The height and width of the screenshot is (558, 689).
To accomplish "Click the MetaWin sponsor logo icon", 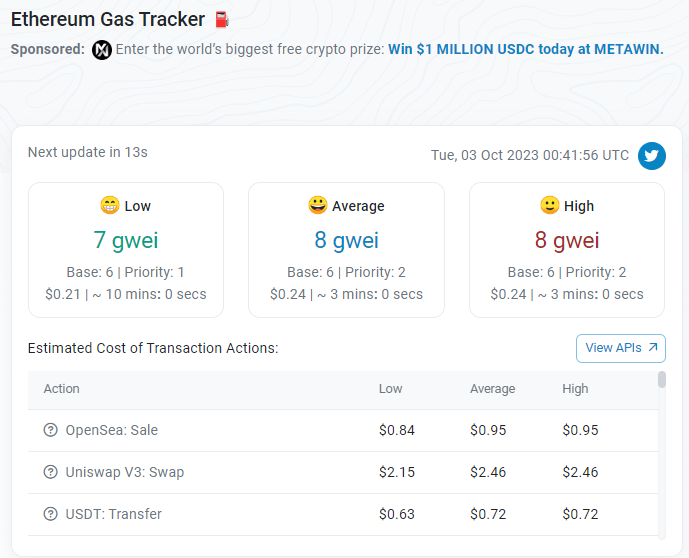I will click(x=102, y=50).
